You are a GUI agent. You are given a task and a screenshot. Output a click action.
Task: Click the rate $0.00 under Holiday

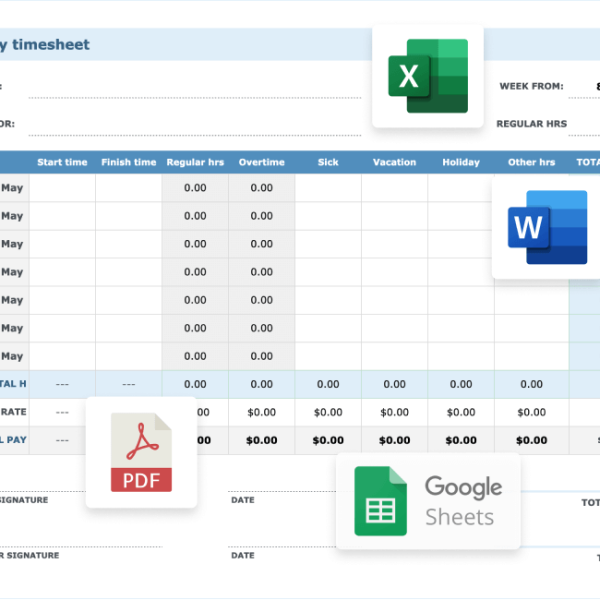click(x=461, y=412)
